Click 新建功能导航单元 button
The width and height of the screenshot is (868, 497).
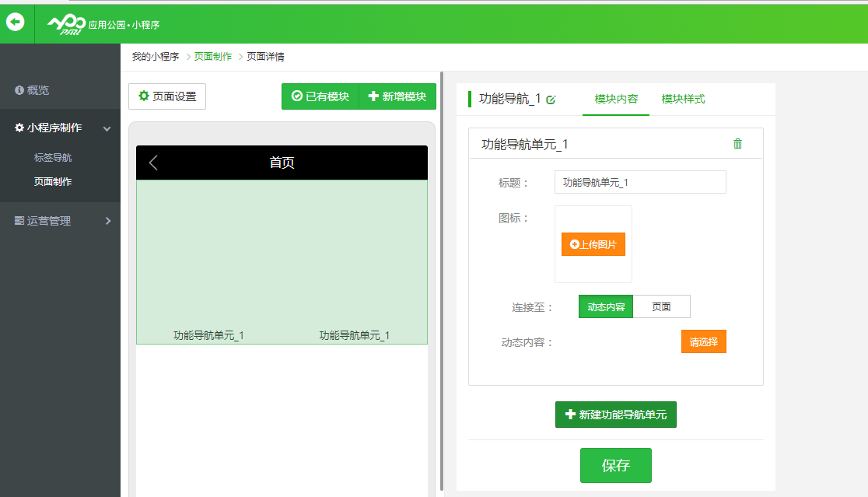pyautogui.click(x=616, y=415)
